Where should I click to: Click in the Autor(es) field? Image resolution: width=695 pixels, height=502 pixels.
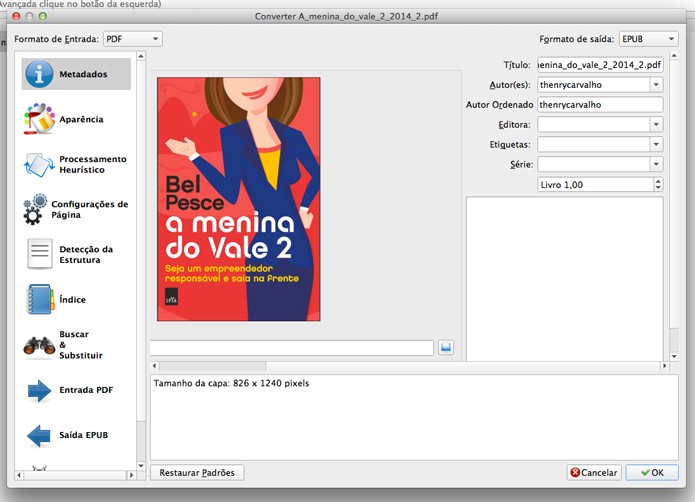594,85
